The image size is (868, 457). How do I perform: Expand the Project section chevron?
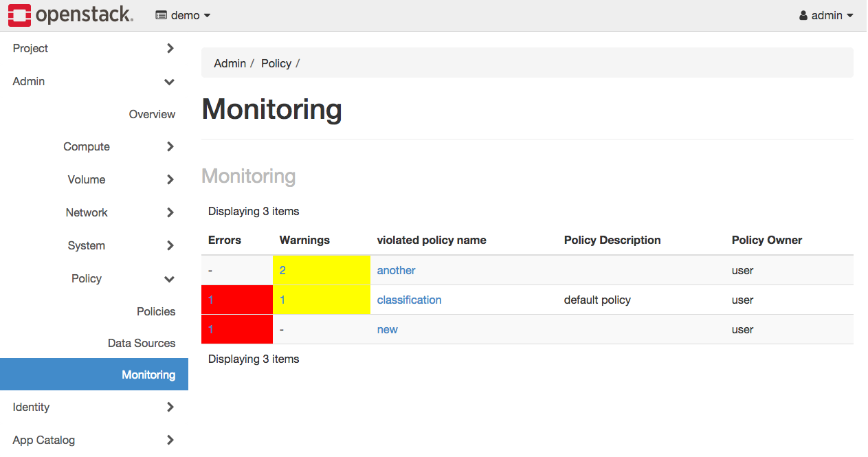tap(170, 48)
